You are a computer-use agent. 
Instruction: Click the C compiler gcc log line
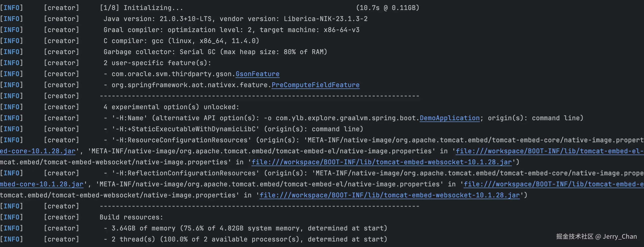pos(181,41)
